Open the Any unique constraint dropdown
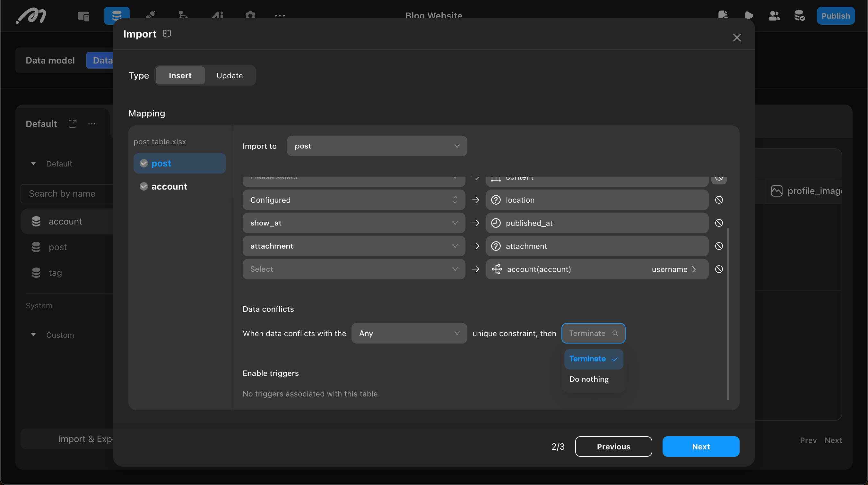Screen dimensions: 868x485 click(x=409, y=333)
